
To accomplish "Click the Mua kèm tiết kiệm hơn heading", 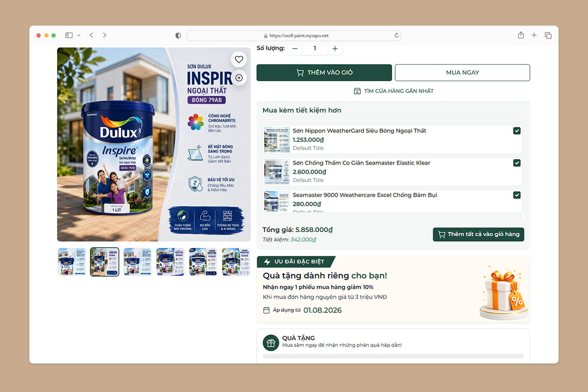I will (302, 110).
